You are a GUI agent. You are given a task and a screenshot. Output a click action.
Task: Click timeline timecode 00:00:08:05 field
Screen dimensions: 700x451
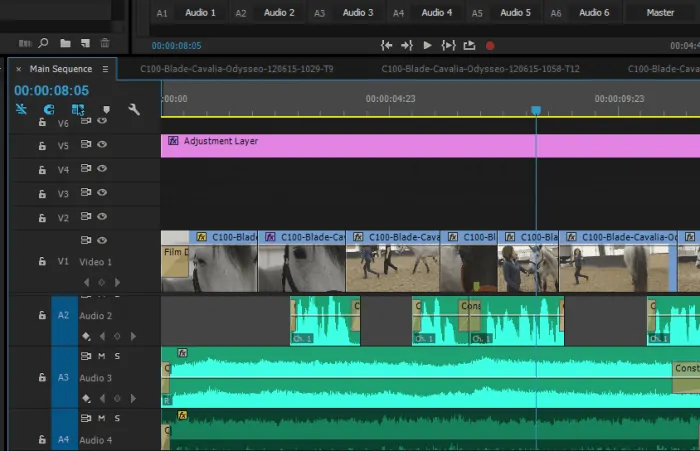(x=51, y=91)
